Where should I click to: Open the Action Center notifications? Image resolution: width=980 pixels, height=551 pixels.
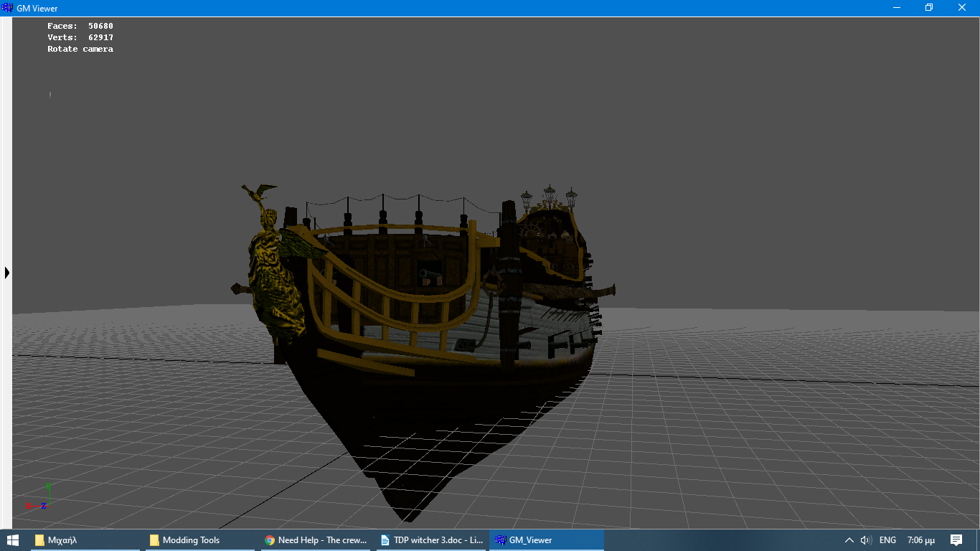pos(956,540)
